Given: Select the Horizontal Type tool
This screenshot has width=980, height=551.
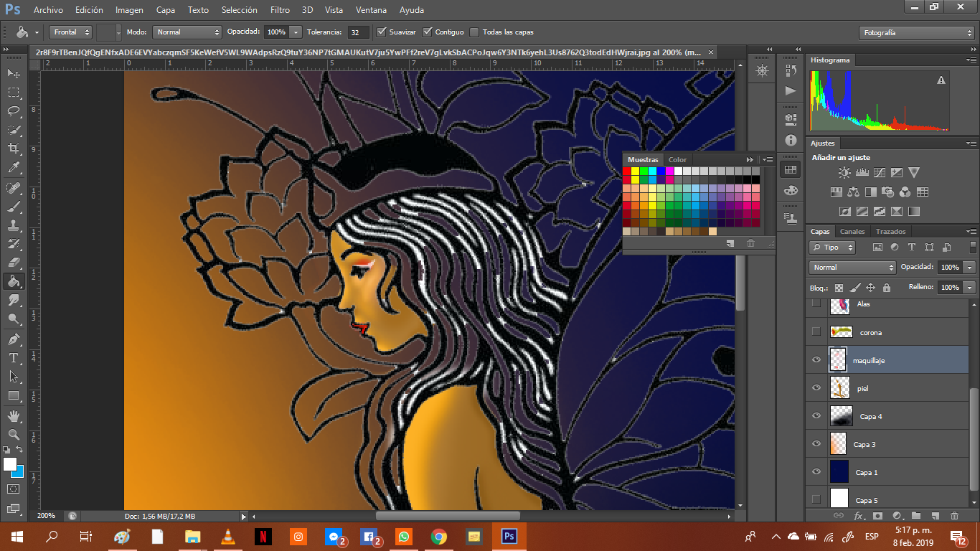Looking at the screenshot, I should point(14,357).
